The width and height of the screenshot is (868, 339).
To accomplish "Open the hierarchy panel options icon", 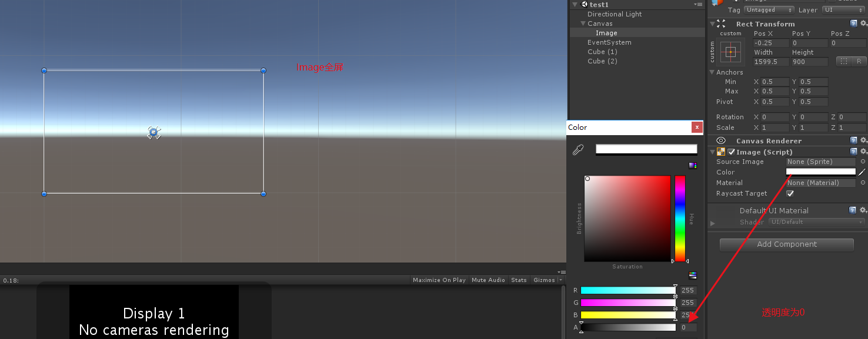I will pos(697,4).
